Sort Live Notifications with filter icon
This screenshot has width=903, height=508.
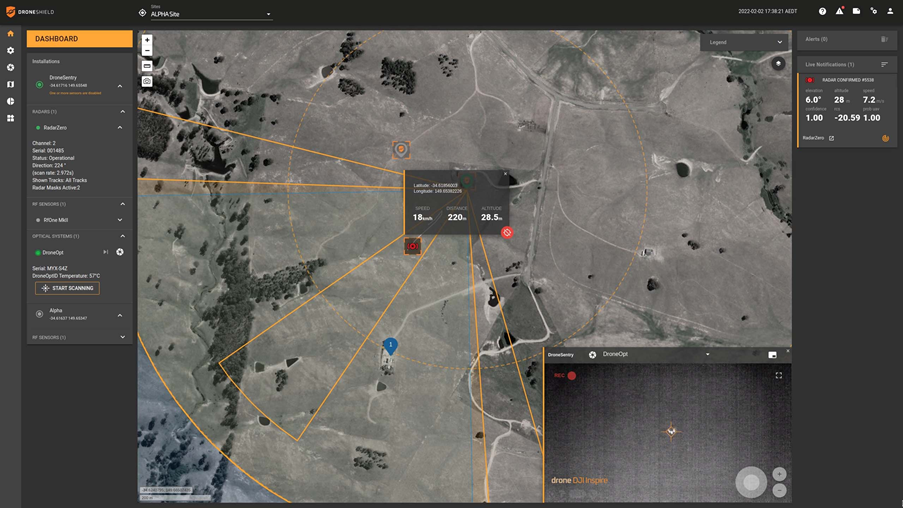coord(885,65)
